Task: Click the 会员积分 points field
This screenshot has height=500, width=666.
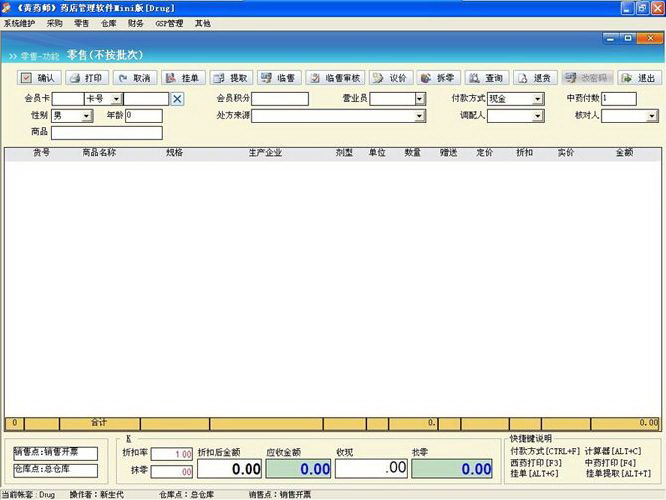Action: point(280,99)
